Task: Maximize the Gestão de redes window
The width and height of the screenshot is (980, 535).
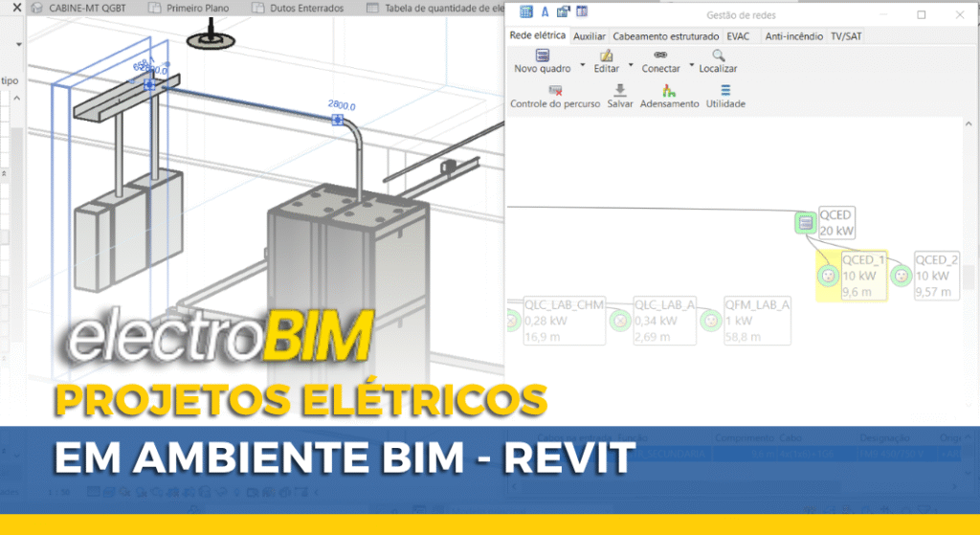Action: (x=922, y=14)
